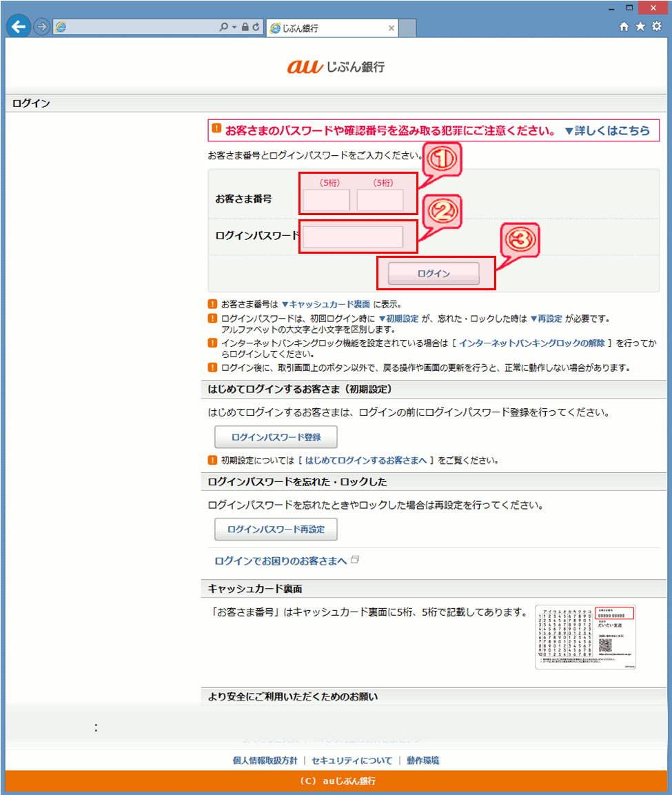This screenshot has width=672, height=795.
Task: Open the ログインでお困りのお客さまへ link
Action: tap(281, 561)
